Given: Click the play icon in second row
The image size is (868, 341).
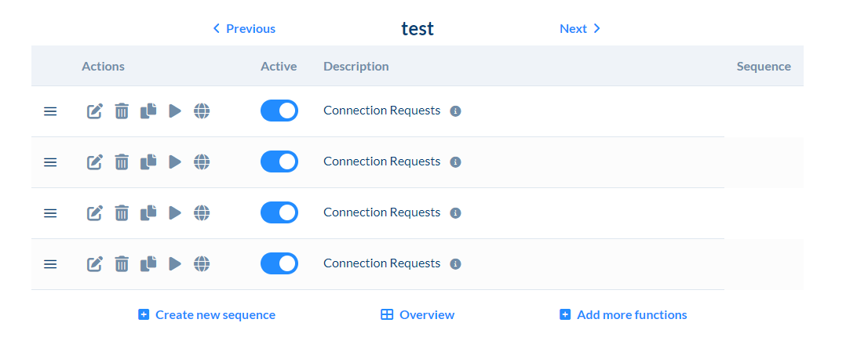Looking at the screenshot, I should [175, 162].
